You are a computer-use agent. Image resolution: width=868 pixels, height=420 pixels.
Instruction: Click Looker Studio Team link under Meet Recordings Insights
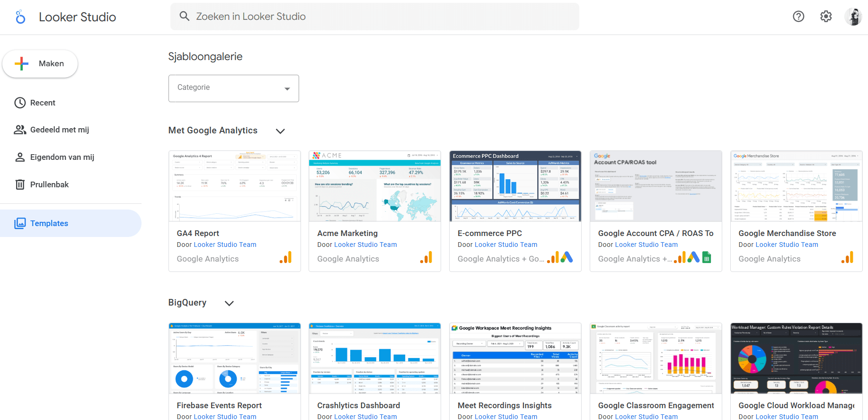(x=506, y=416)
